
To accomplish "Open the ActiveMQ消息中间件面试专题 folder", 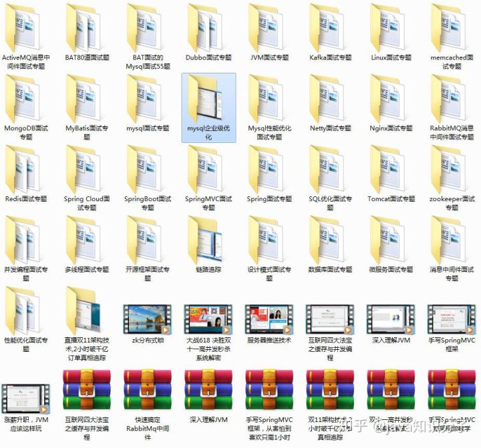I will pyautogui.click(x=25, y=29).
